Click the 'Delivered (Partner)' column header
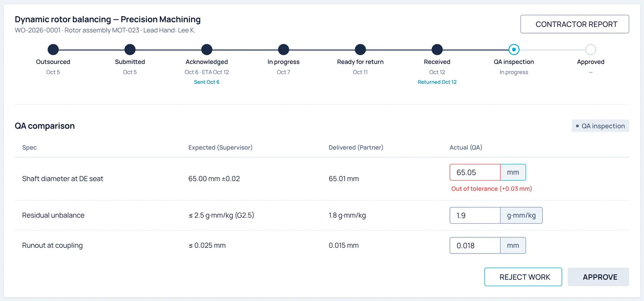This screenshot has height=301, width=644. (356, 147)
